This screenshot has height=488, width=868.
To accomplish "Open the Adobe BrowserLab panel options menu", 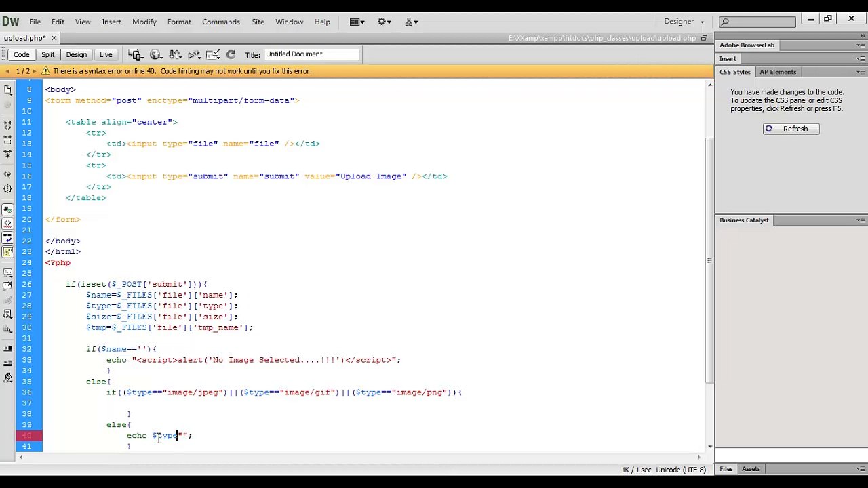I will 861,45.
